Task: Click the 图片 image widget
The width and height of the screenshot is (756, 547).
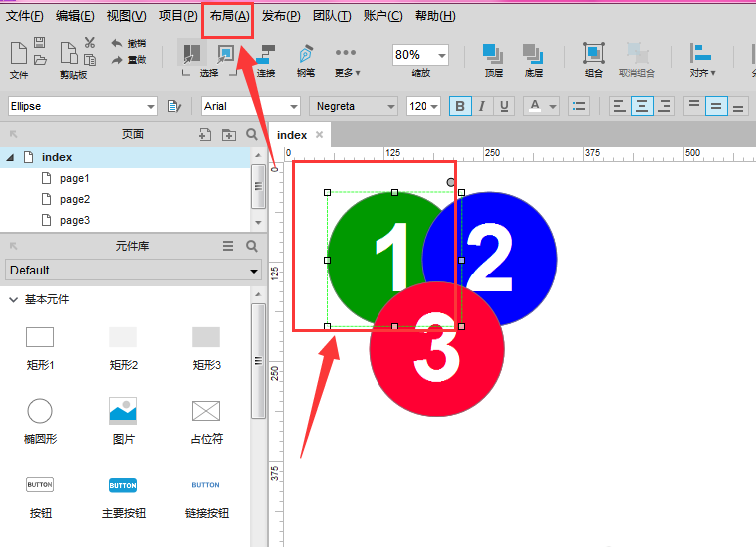Action: 123,421
